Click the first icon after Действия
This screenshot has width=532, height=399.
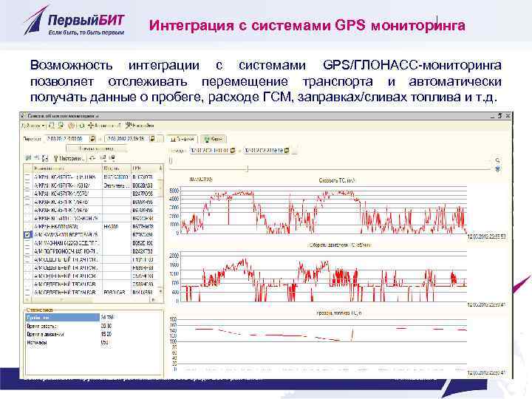coord(52,126)
